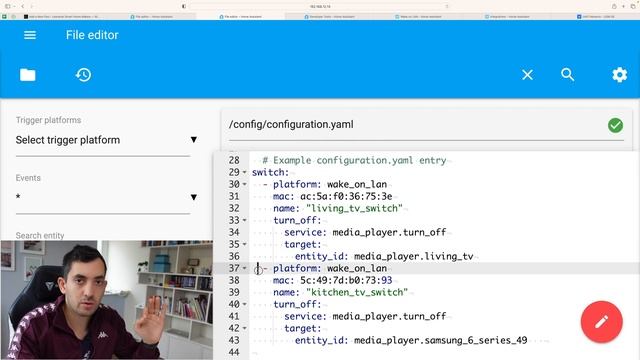Click 'service: media_player.turn_off' on line 34
Image resolution: width=640 pixels, height=360 pixels.
tap(365, 232)
